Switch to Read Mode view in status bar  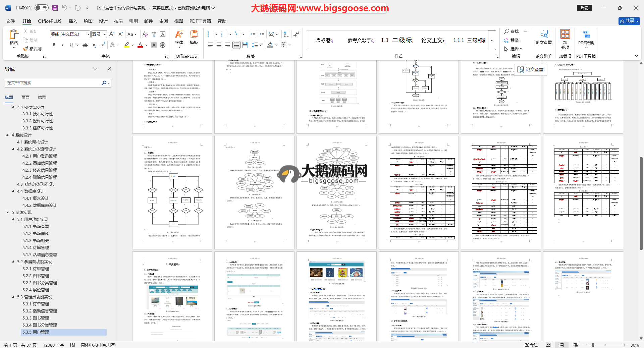point(548,345)
